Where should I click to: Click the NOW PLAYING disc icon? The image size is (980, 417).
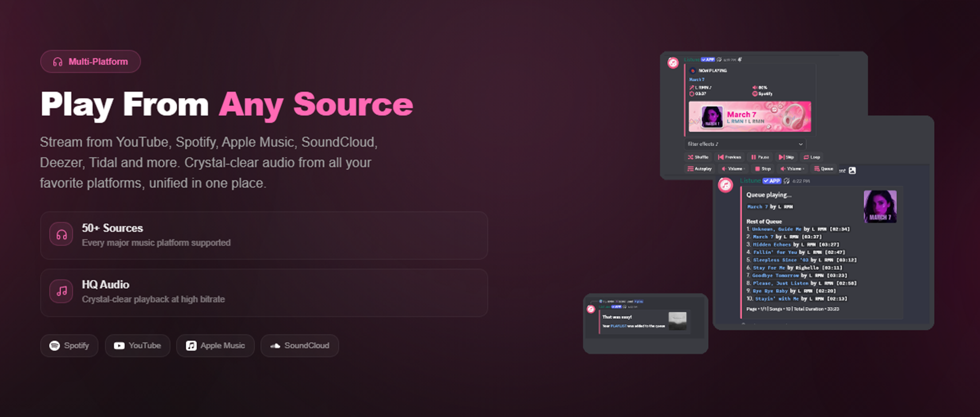[693, 70]
